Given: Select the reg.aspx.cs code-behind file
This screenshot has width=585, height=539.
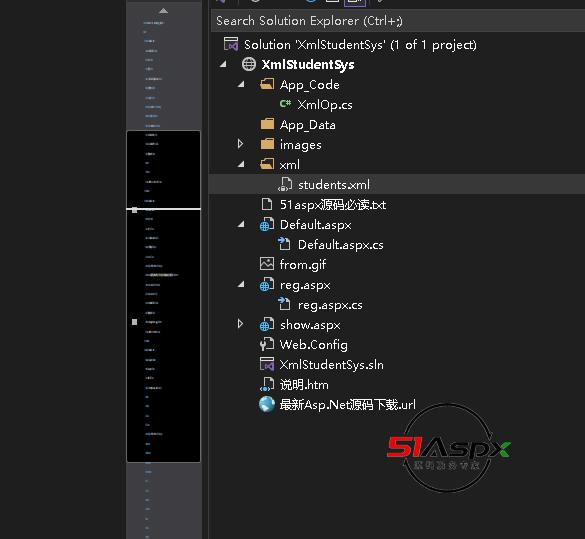Looking at the screenshot, I should pyautogui.click(x=330, y=305).
